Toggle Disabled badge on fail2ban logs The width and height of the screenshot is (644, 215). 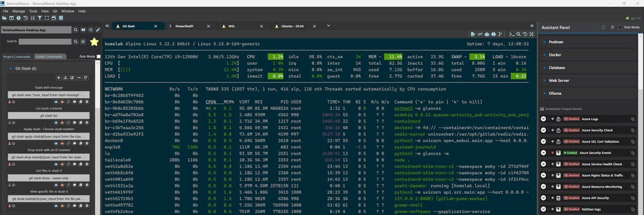tap(571, 209)
